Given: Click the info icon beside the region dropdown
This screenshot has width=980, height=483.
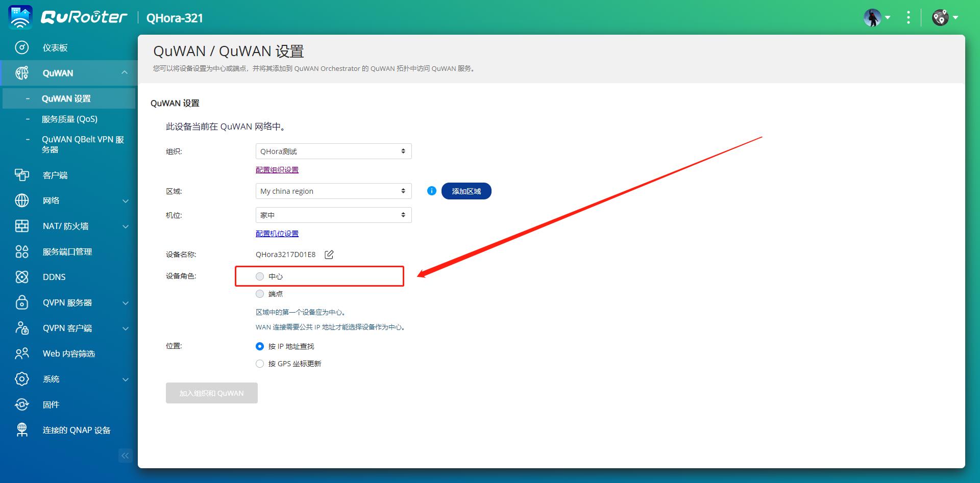Looking at the screenshot, I should (x=431, y=191).
